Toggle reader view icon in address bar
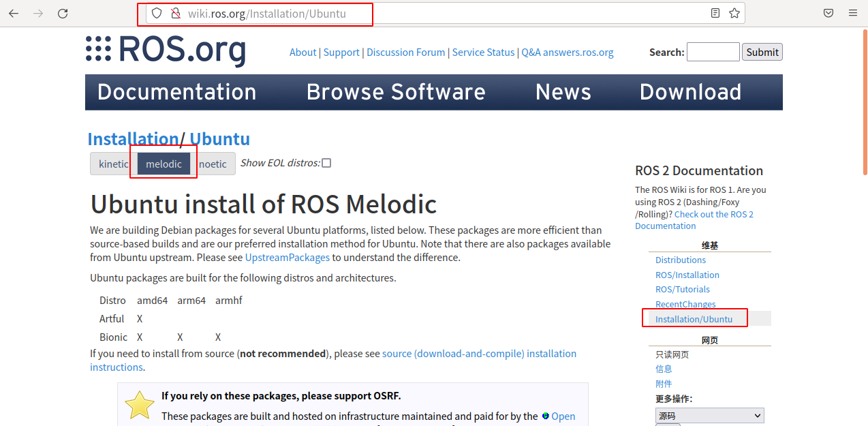The height and width of the screenshot is (426, 868). click(x=715, y=13)
